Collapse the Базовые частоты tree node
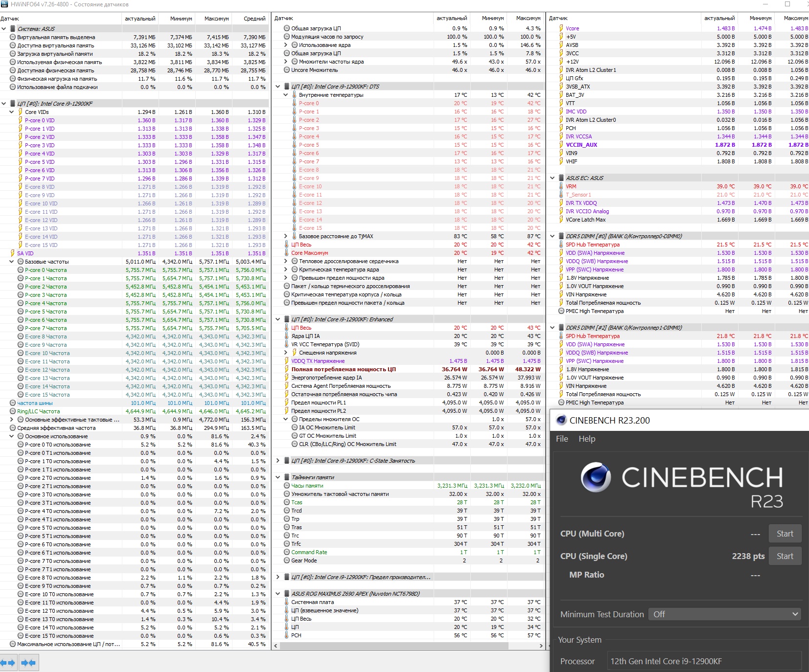 point(12,262)
